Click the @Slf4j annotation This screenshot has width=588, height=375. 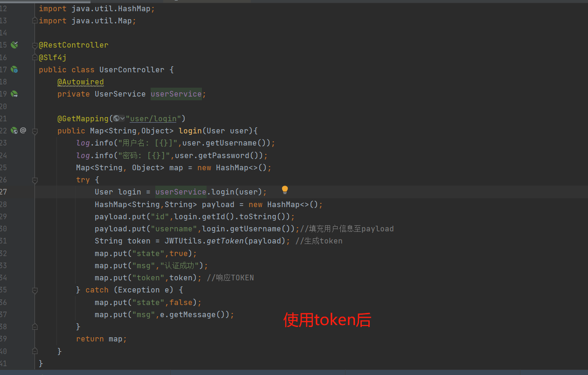click(x=53, y=57)
